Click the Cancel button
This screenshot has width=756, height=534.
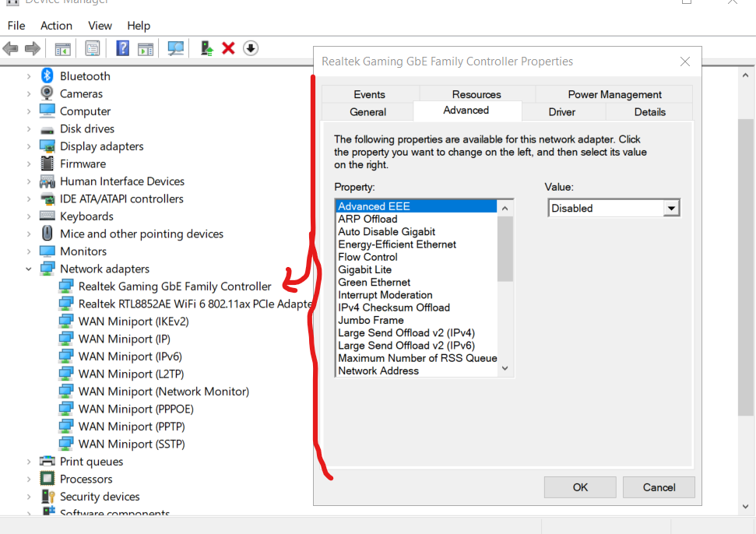(659, 487)
